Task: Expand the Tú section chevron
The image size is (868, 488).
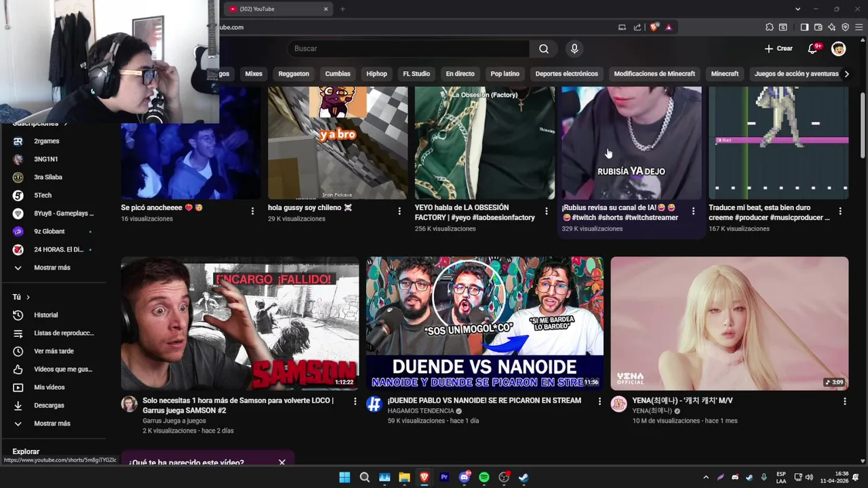Action: click(x=28, y=297)
